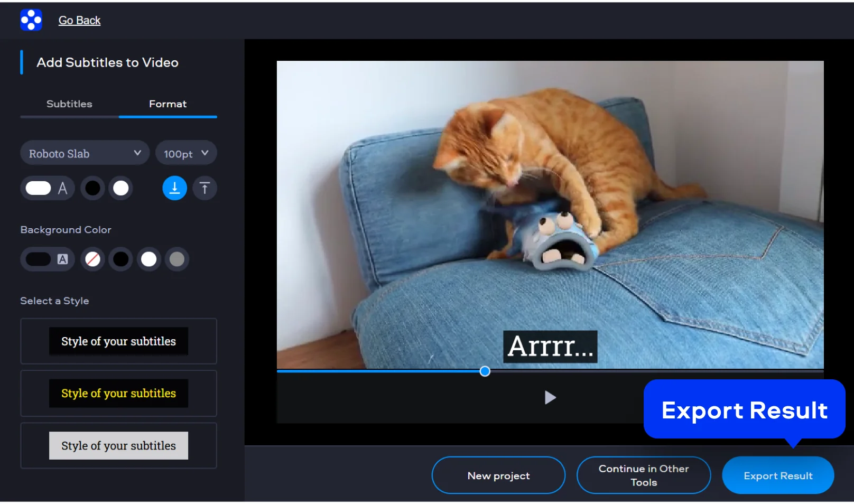
Task: Align subtitles to top
Action: click(205, 188)
